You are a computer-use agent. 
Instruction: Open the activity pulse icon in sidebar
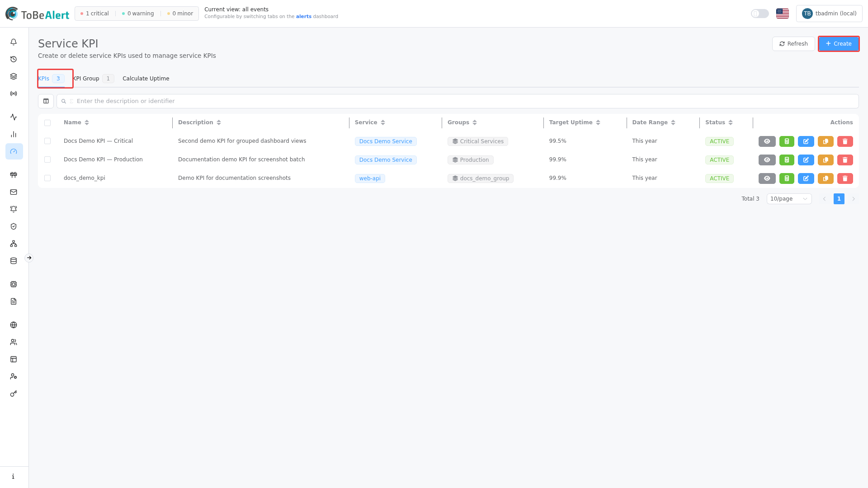coord(14,117)
